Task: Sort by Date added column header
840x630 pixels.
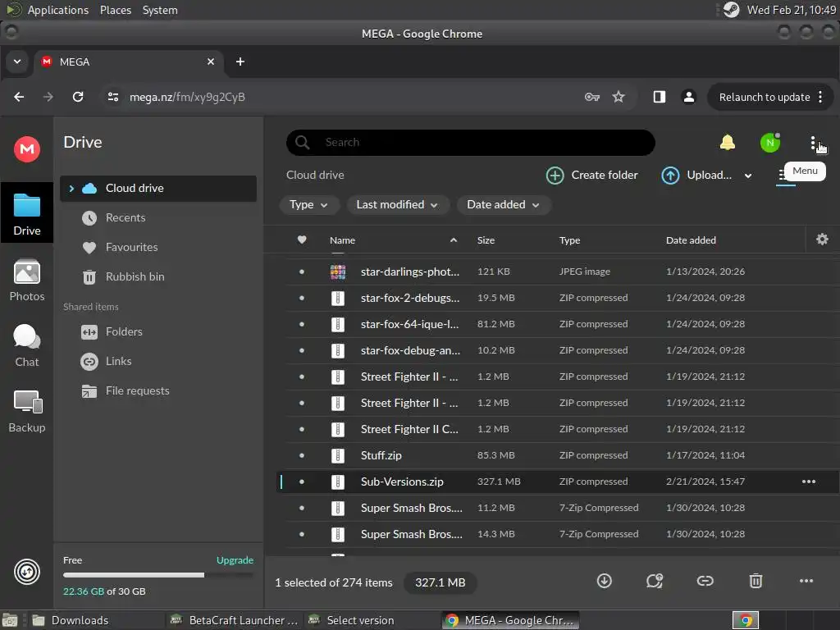Action: click(691, 240)
